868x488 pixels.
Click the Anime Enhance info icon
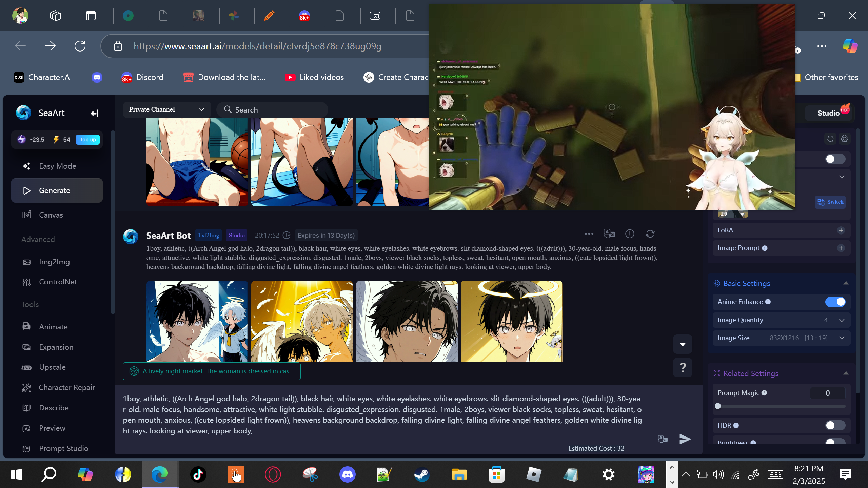pos(768,302)
